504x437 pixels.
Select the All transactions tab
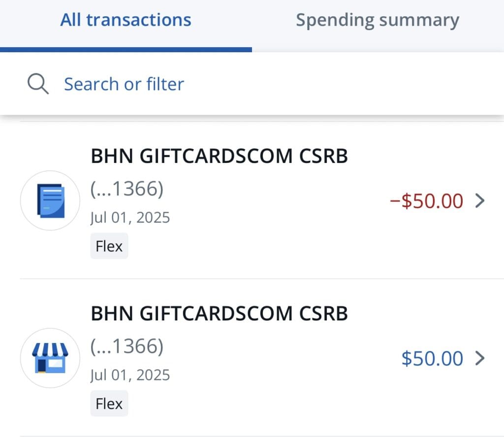[126, 21]
